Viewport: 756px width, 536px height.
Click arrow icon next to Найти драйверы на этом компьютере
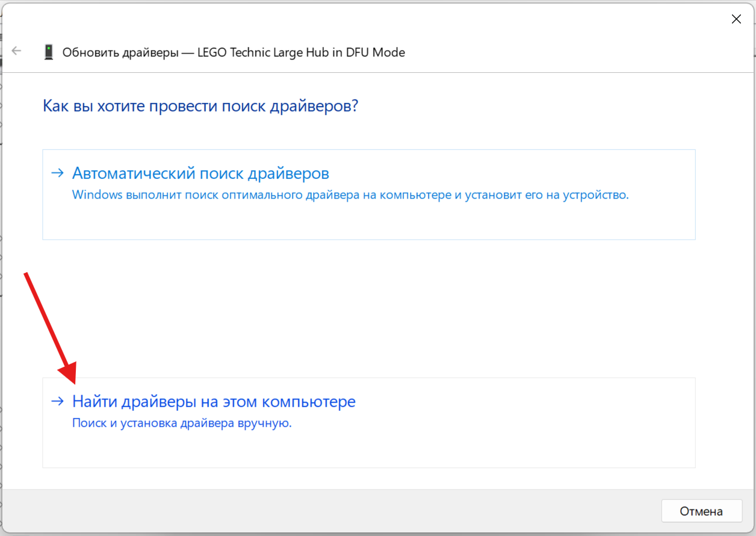click(57, 401)
